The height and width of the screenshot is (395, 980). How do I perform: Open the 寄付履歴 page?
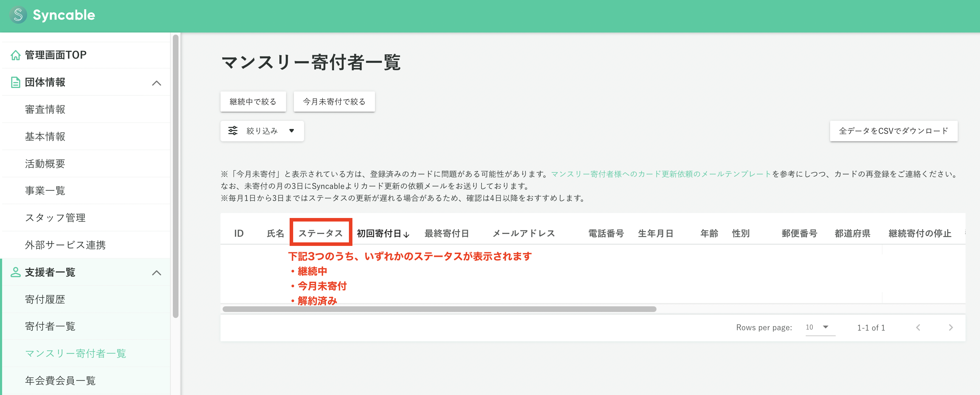tap(45, 299)
